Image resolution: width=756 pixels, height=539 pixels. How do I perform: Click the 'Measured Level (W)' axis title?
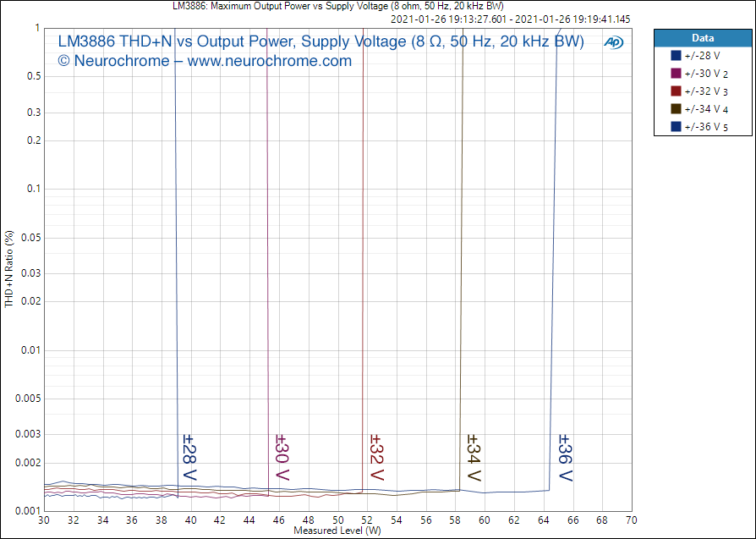click(337, 531)
